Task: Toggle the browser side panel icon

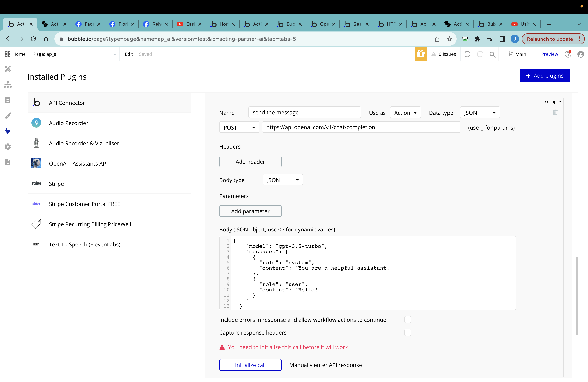Action: point(502,39)
